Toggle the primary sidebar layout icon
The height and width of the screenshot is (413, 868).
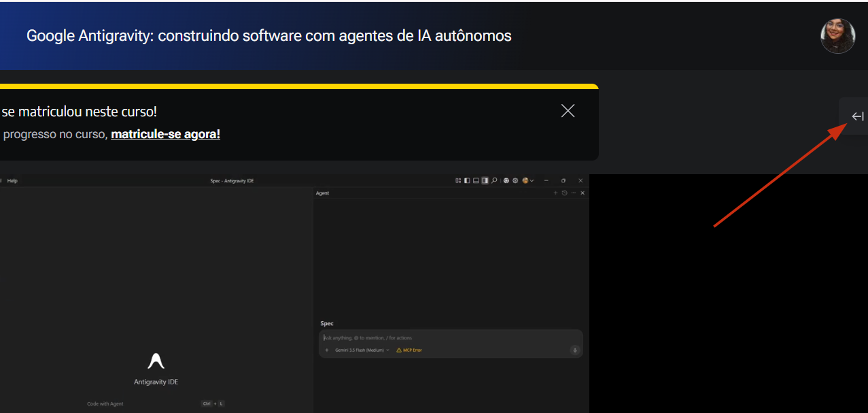467,180
